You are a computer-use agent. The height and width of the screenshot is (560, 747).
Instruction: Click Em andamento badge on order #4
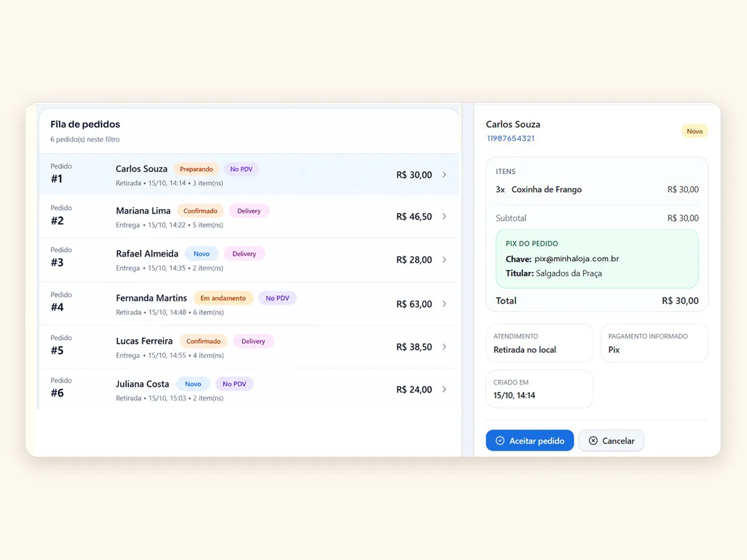223,298
